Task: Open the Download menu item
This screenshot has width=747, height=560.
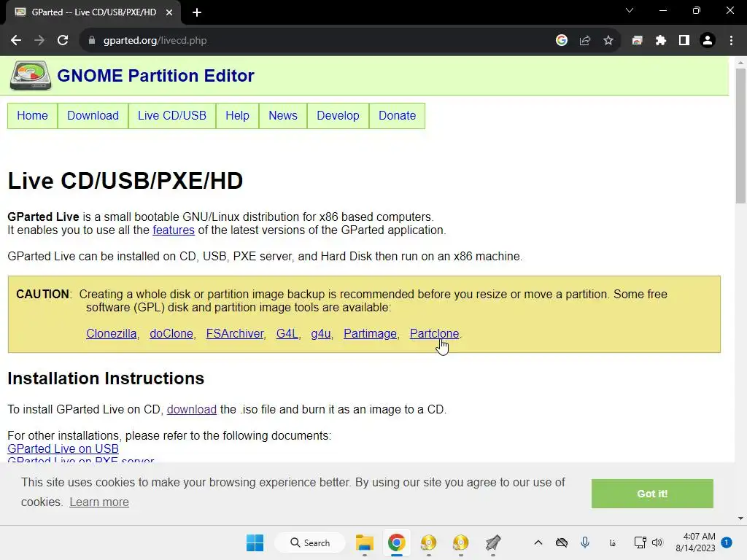Action: pyautogui.click(x=93, y=116)
